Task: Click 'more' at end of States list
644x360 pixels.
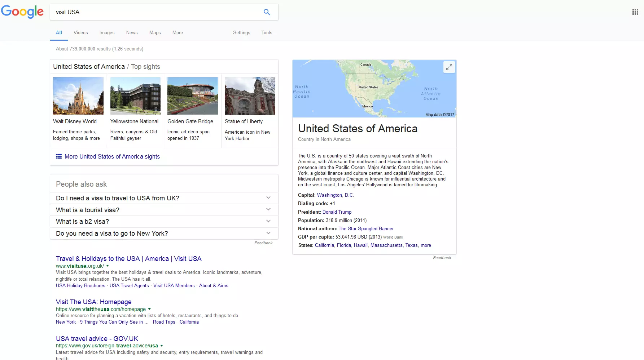Action: tap(426, 245)
